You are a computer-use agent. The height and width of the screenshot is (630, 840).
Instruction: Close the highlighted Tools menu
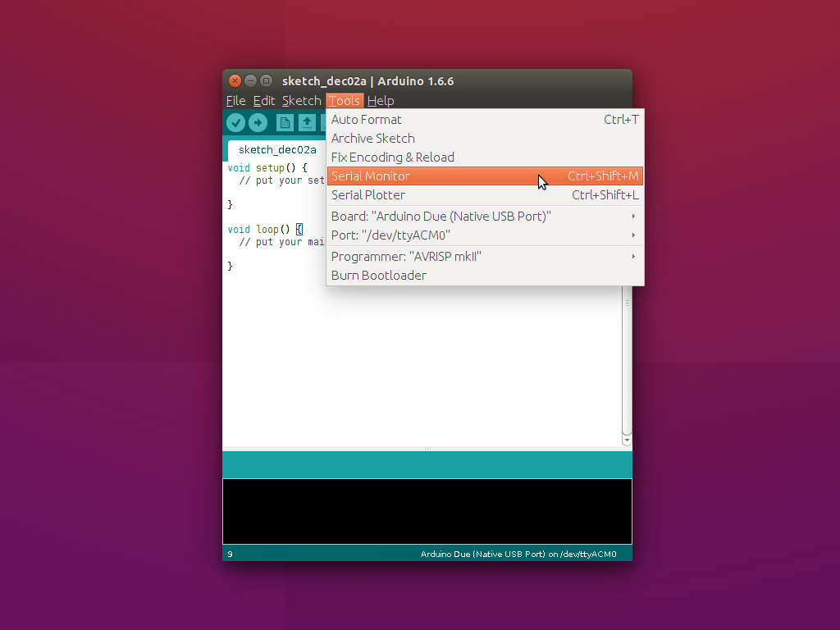[345, 101]
